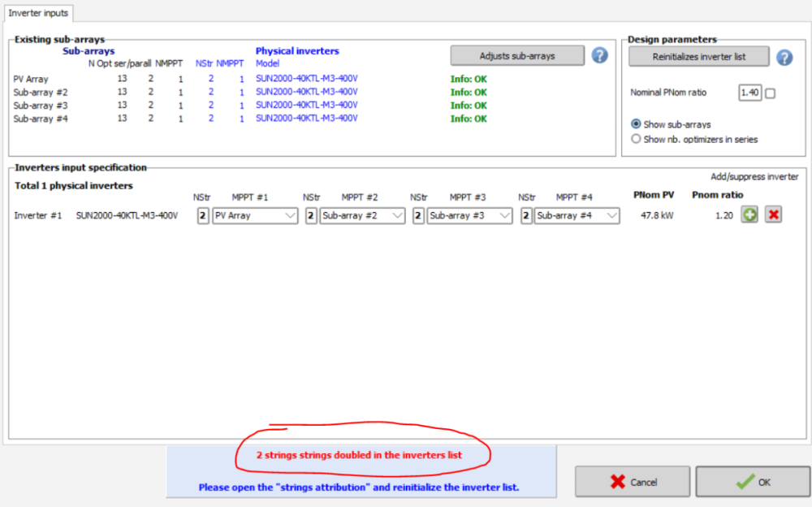Click the green plus add inverter icon
The image size is (812, 507).
[749, 215]
